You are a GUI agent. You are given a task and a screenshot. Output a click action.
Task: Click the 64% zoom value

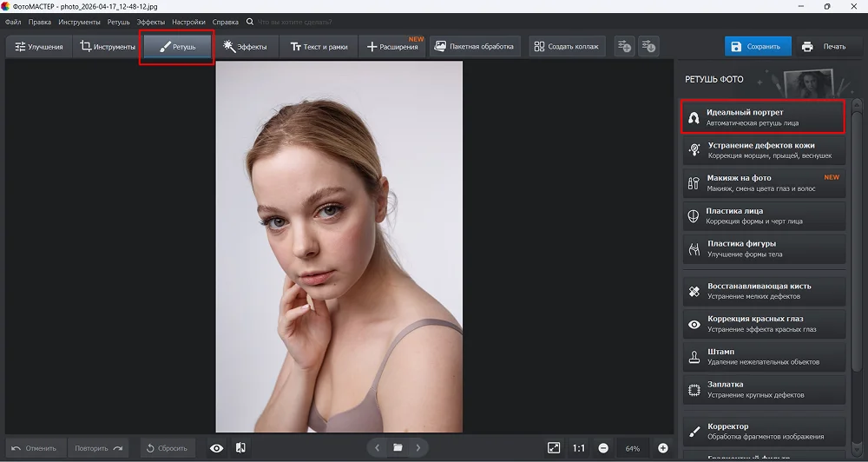[x=633, y=449]
